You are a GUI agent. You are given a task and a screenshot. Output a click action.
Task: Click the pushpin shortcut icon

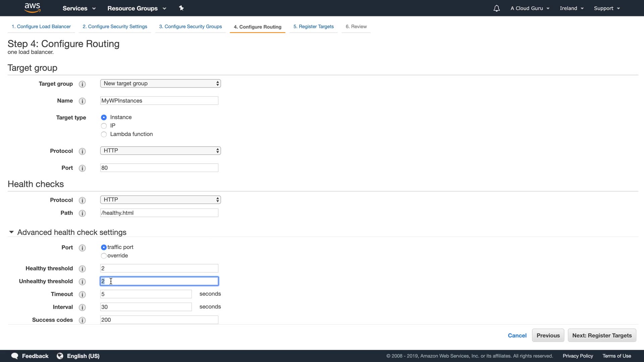[x=181, y=8]
